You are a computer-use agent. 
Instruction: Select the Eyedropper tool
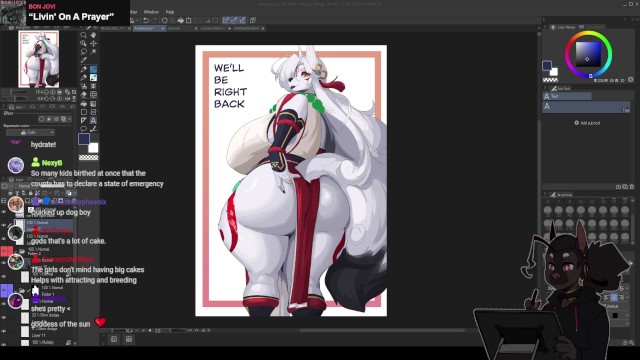pyautogui.click(x=84, y=60)
